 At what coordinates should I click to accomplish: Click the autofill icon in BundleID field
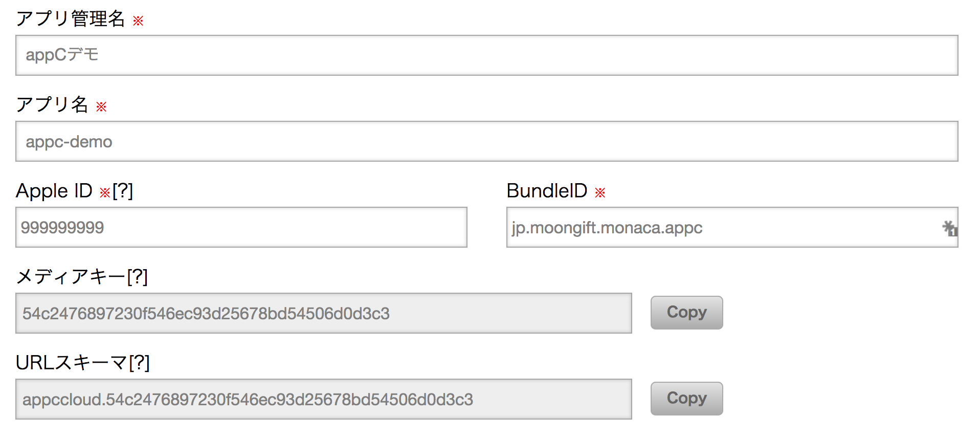pos(949,228)
